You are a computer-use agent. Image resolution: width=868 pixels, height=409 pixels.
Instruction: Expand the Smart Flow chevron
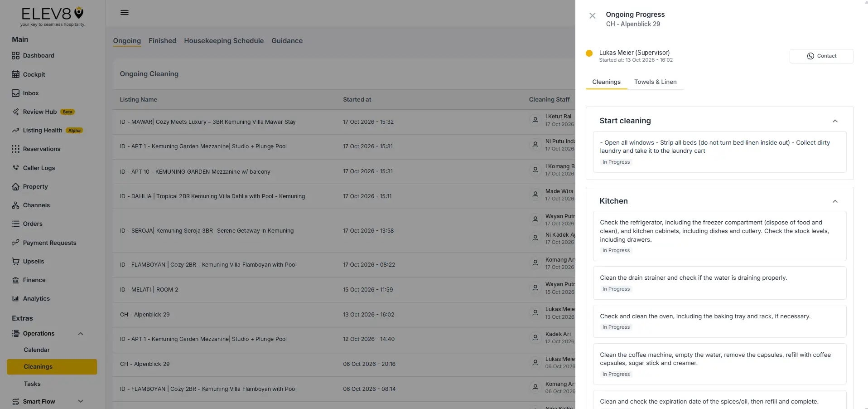pyautogui.click(x=81, y=401)
